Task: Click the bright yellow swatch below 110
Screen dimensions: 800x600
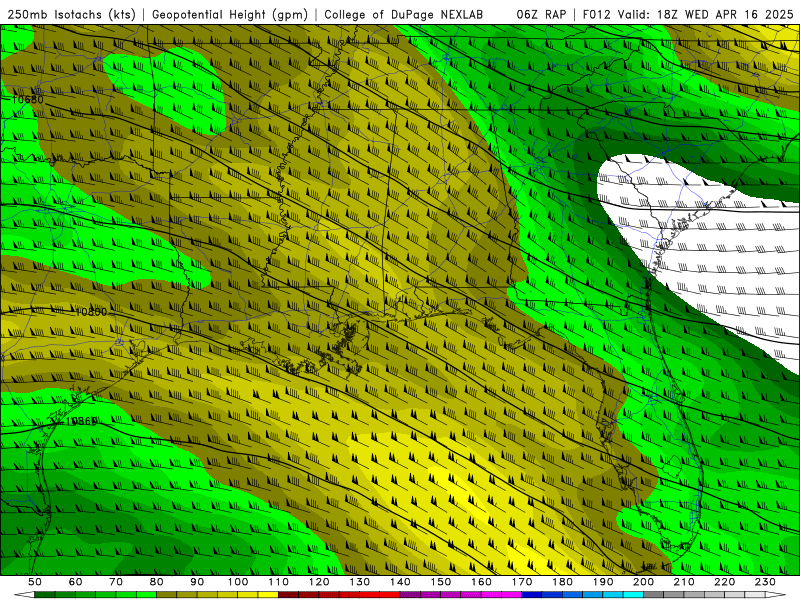Action: [x=268, y=595]
